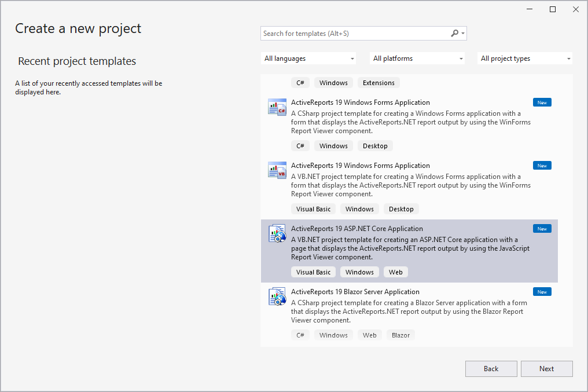The width and height of the screenshot is (588, 392).
Task: Click Windows tag under ASP.NET Core template
Action: click(x=359, y=272)
